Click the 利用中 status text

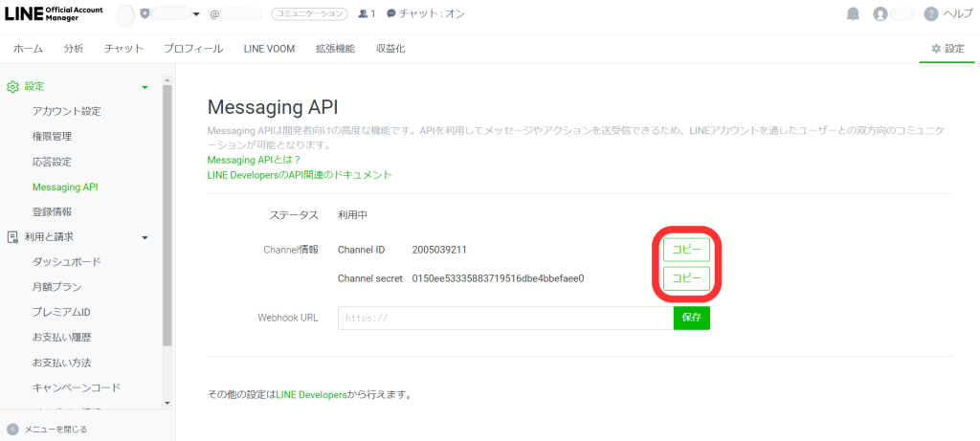[352, 215]
